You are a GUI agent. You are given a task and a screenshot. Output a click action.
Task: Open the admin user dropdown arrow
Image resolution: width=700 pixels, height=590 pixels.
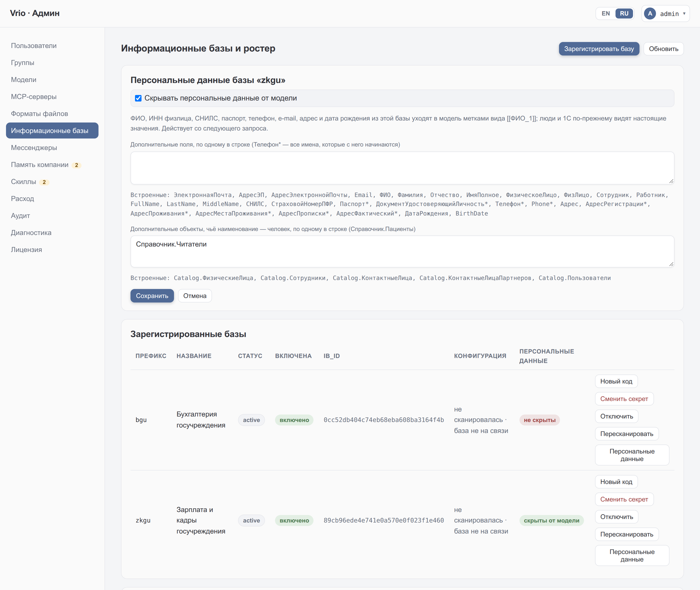point(684,14)
